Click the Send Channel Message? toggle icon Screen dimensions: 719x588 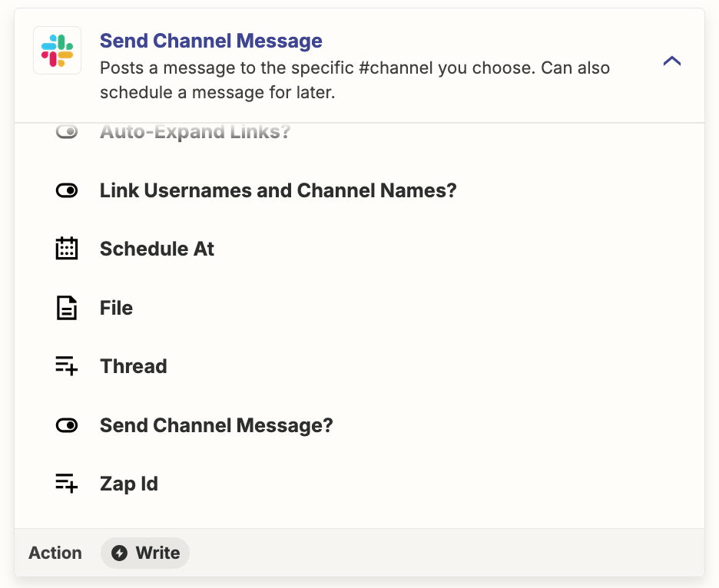[x=67, y=425]
